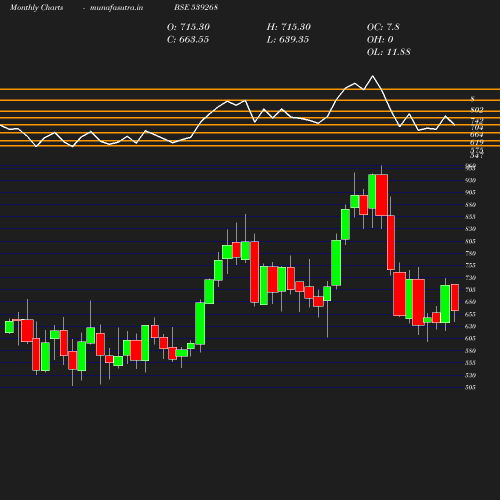The image size is (500, 500).
Task: Click the 'BSE 539268' ticker label
Action: click(196, 7)
